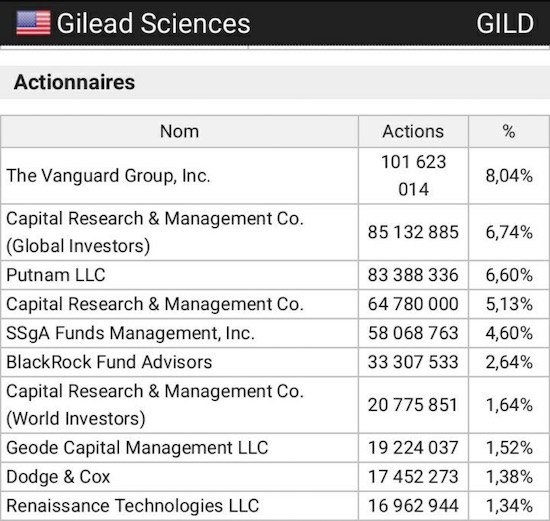The image size is (550, 521).
Task: Click the 16 962 944 shares cell
Action: [x=413, y=506]
